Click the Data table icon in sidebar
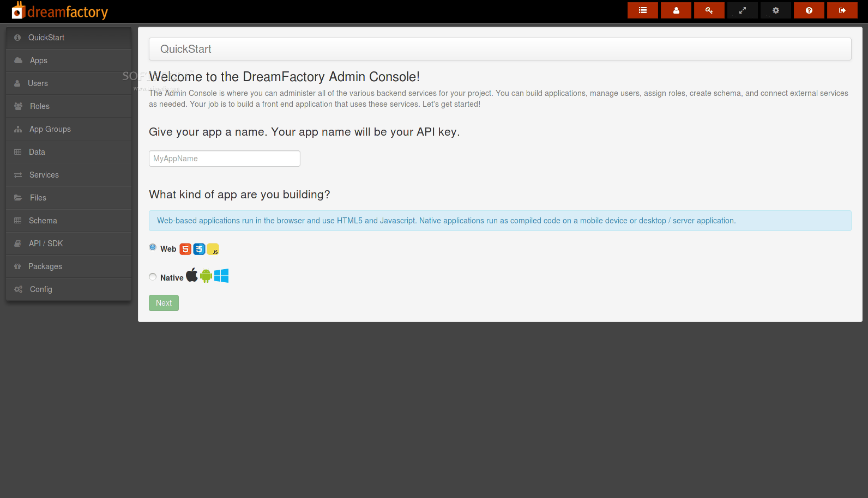This screenshot has width=868, height=498. 18,152
